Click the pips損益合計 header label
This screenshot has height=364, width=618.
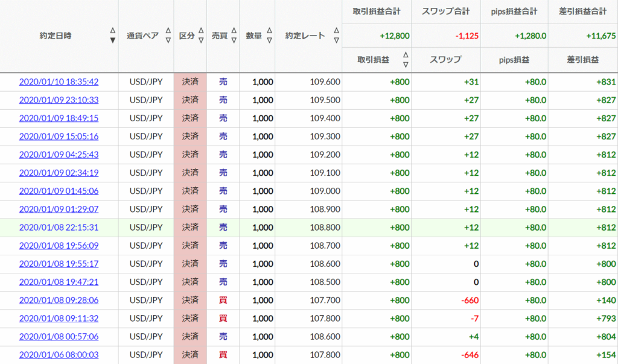point(514,11)
